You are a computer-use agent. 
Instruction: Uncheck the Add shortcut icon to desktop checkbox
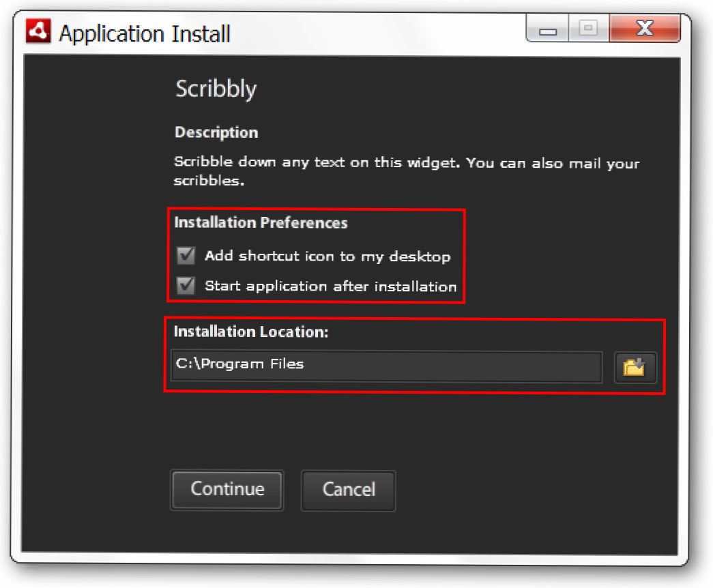tap(186, 256)
